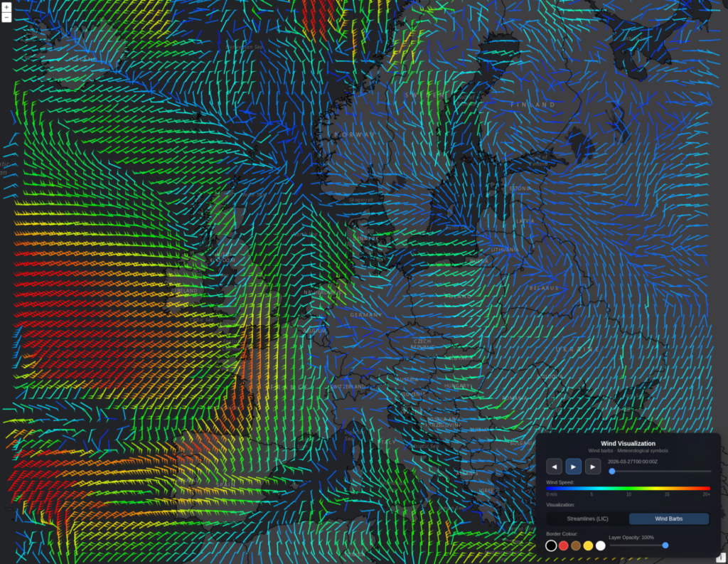The height and width of the screenshot is (564, 728).
Task: Click the SWITZERLAND label on the map
Action: click(x=348, y=387)
